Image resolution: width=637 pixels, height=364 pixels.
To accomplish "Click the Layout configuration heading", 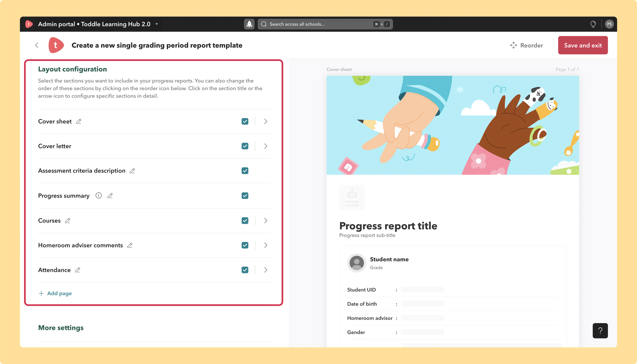I will point(72,69).
